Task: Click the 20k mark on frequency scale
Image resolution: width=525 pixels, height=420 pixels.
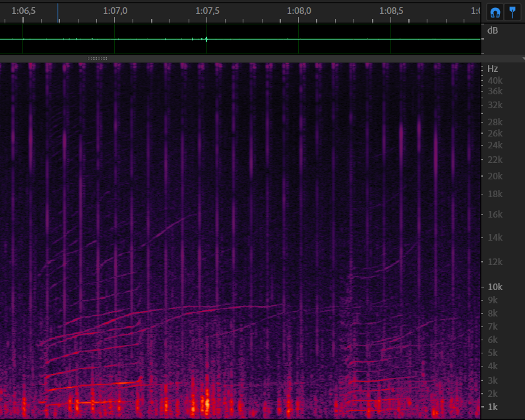Action: tap(495, 176)
